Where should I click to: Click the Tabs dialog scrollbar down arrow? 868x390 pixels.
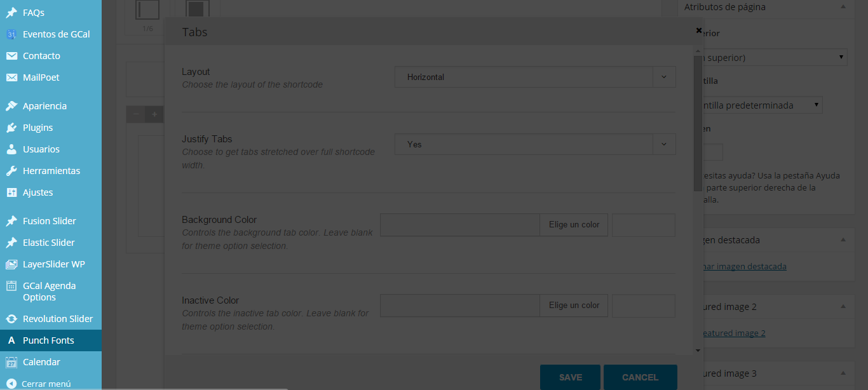698,350
